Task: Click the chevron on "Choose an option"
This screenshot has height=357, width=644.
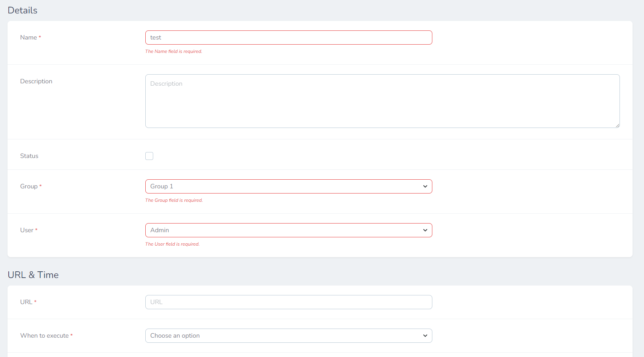Action: (x=425, y=335)
